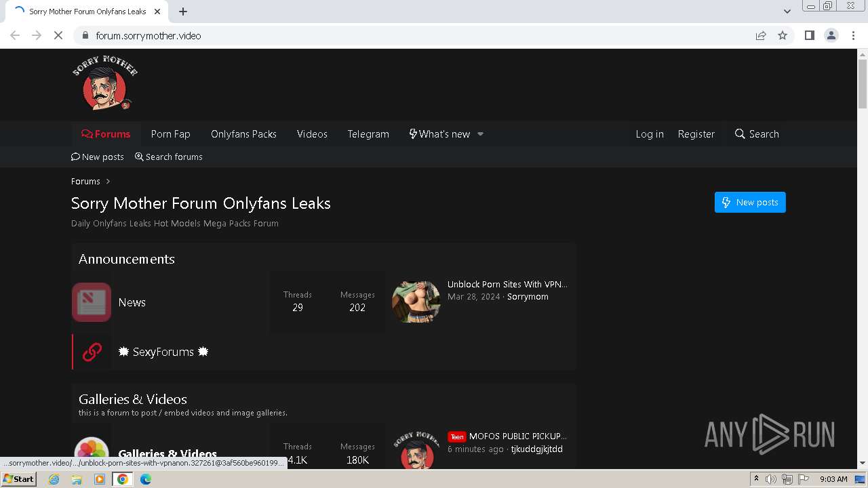
Task: Click the share page icon
Action: tap(761, 35)
